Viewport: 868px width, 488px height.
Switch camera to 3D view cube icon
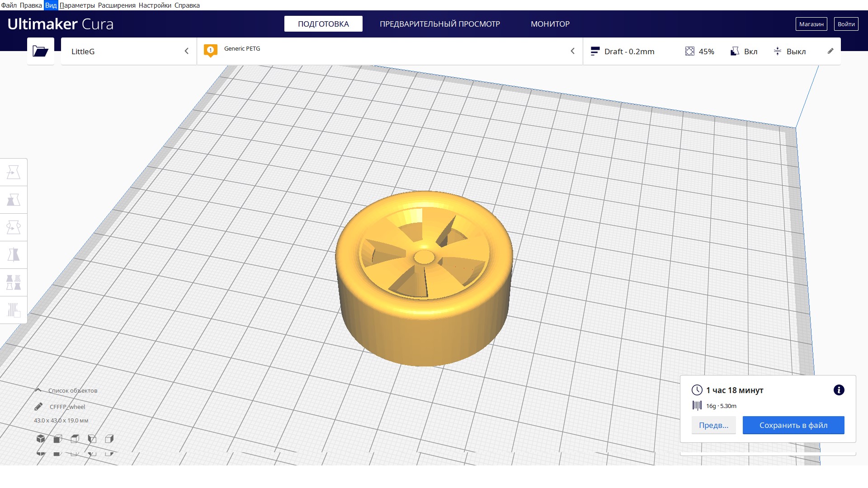pos(41,439)
